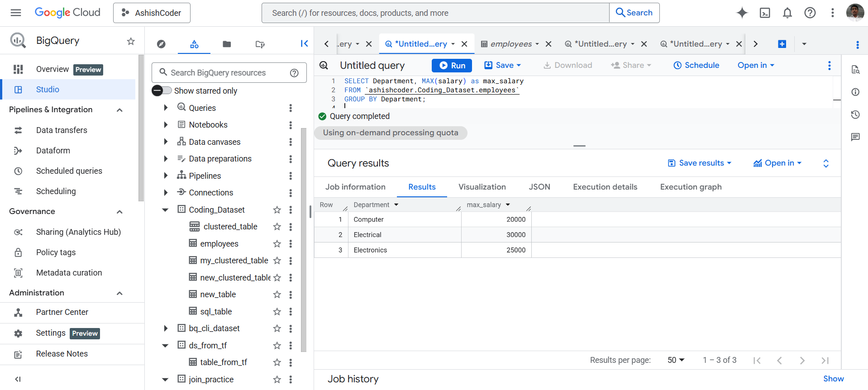
Task: Click the editor-results divider handle
Action: 579,146
